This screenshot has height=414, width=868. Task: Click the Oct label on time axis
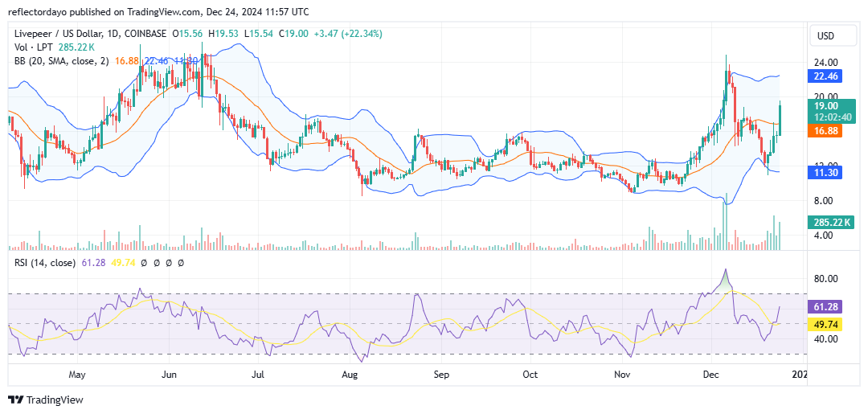(x=530, y=375)
